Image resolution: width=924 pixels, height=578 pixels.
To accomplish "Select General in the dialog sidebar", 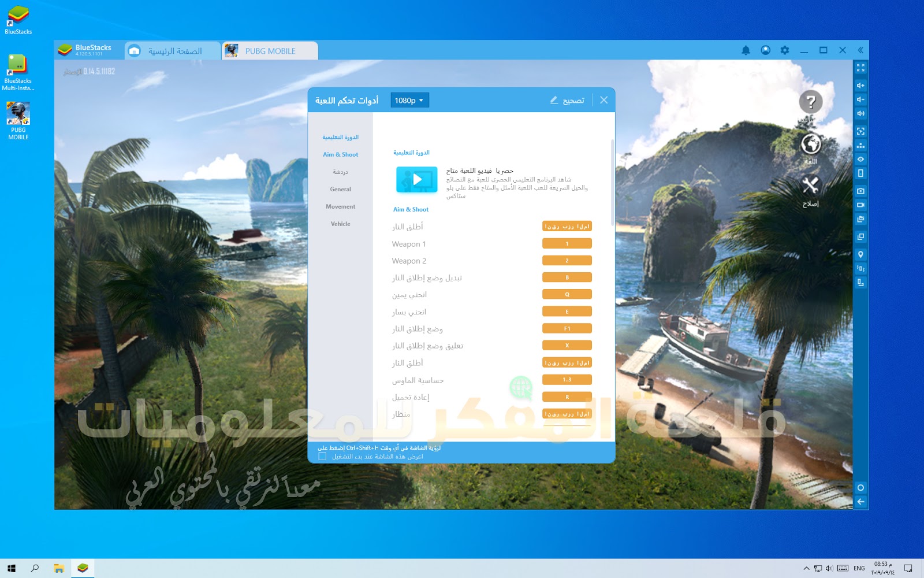I will [341, 190].
